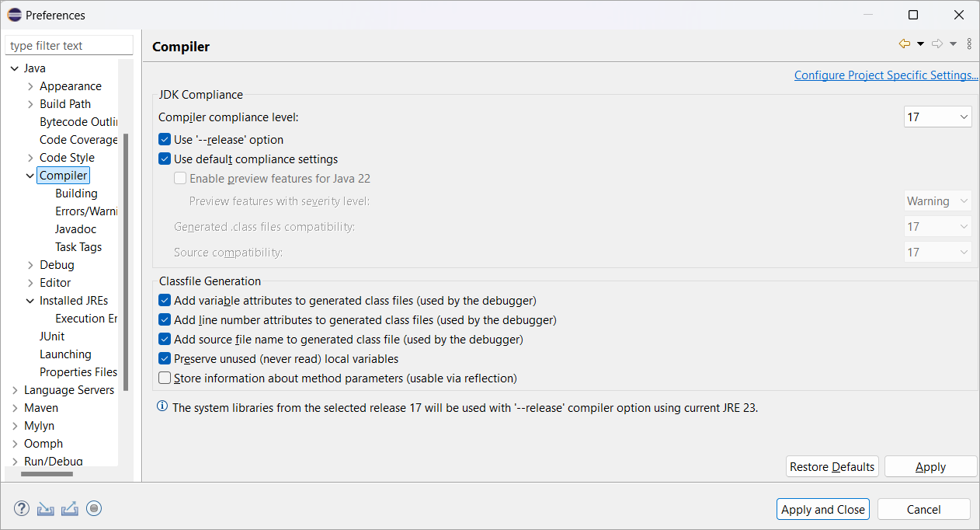Select the Installed JREs tree item
Image resolution: width=980 pixels, height=530 pixels.
(x=74, y=301)
